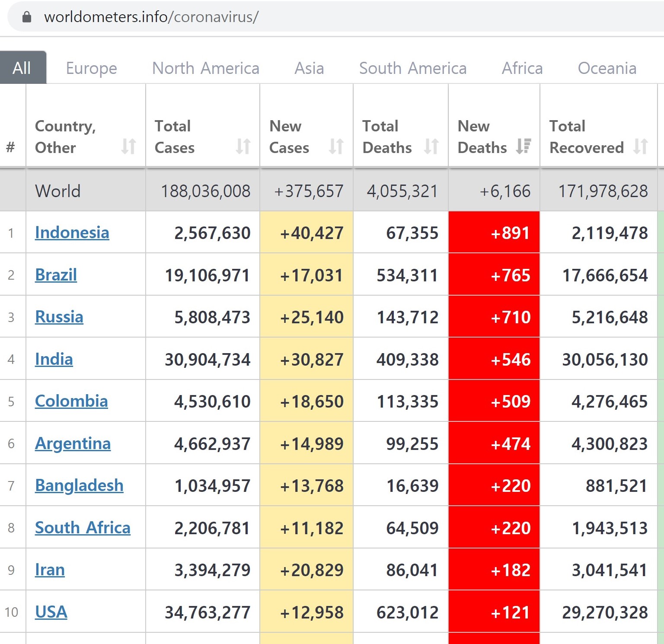The height and width of the screenshot is (644, 664).
Task: Toggle New Deaths descending sort icon
Action: click(x=523, y=147)
